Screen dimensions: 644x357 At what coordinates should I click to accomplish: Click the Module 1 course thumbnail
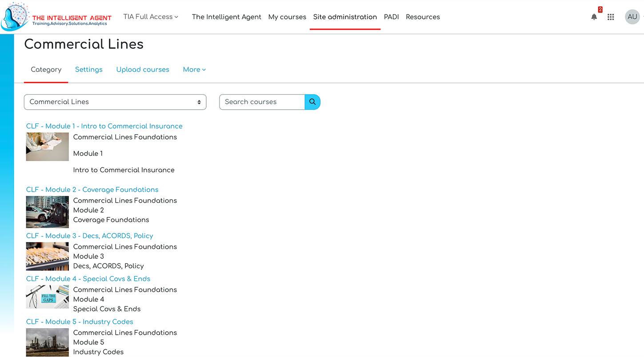point(48,147)
